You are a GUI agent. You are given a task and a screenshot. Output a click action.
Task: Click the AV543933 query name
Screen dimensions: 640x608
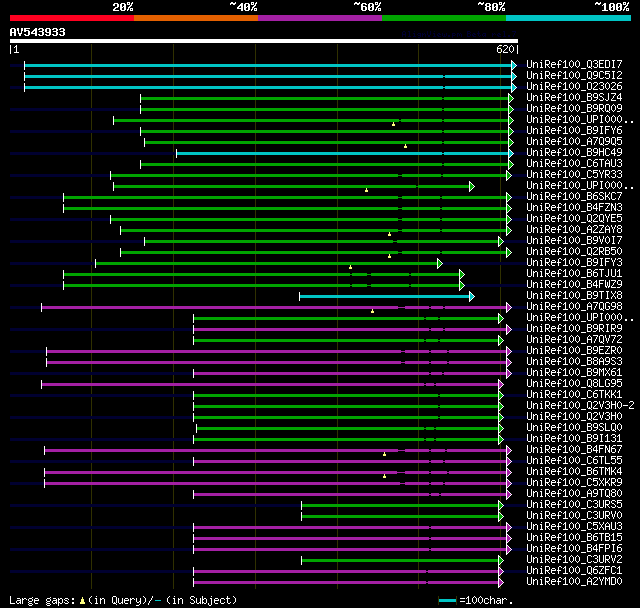[x=38, y=32]
